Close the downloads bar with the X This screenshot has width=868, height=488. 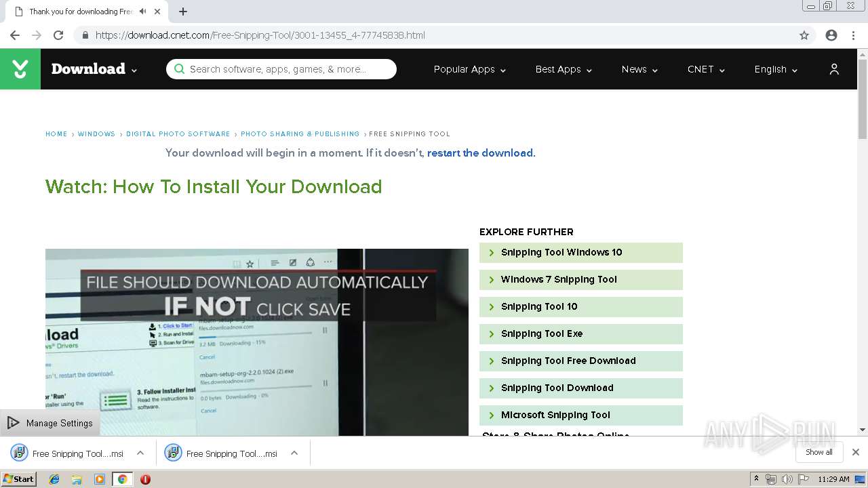(856, 452)
